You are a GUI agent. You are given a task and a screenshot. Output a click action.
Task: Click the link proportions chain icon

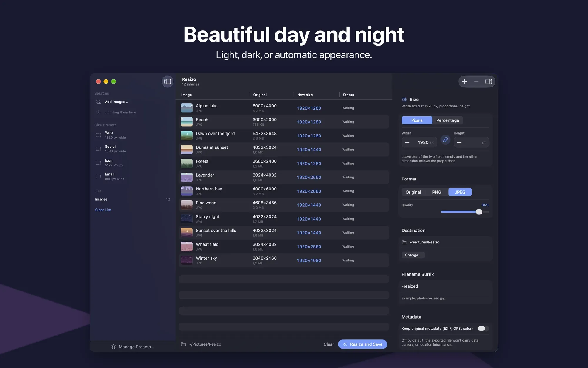445,140
